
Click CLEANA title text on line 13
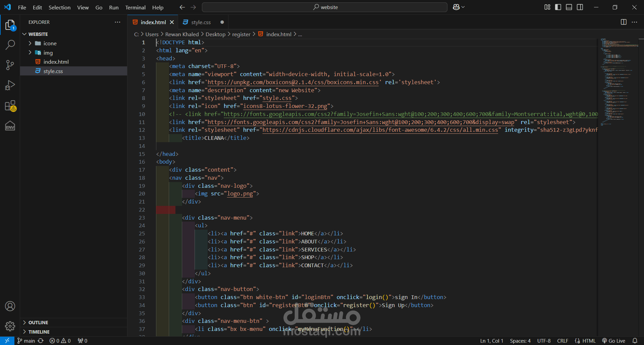(x=214, y=138)
